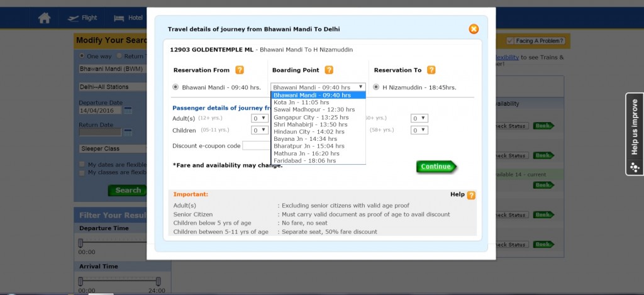Open the Help us improve side tab

[x=635, y=133]
